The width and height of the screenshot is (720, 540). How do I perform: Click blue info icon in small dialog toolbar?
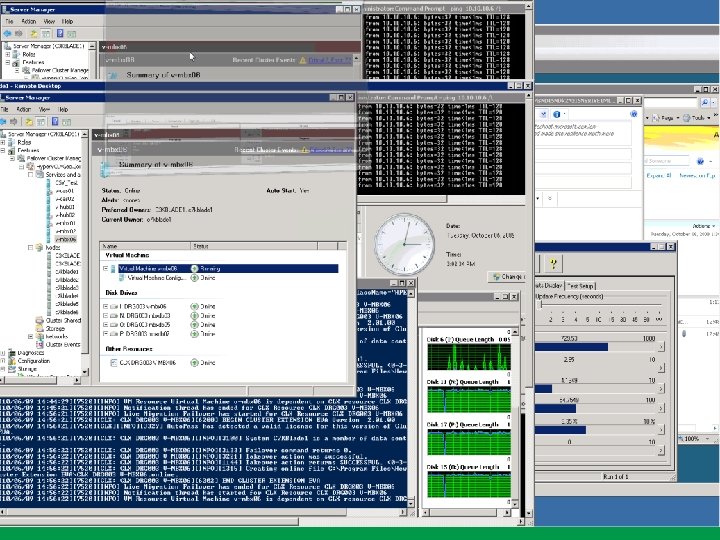click(x=557, y=114)
